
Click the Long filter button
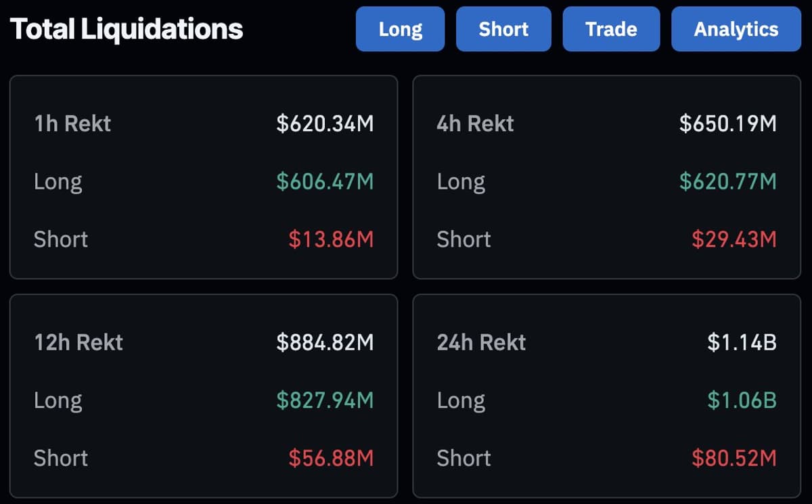coord(399,28)
